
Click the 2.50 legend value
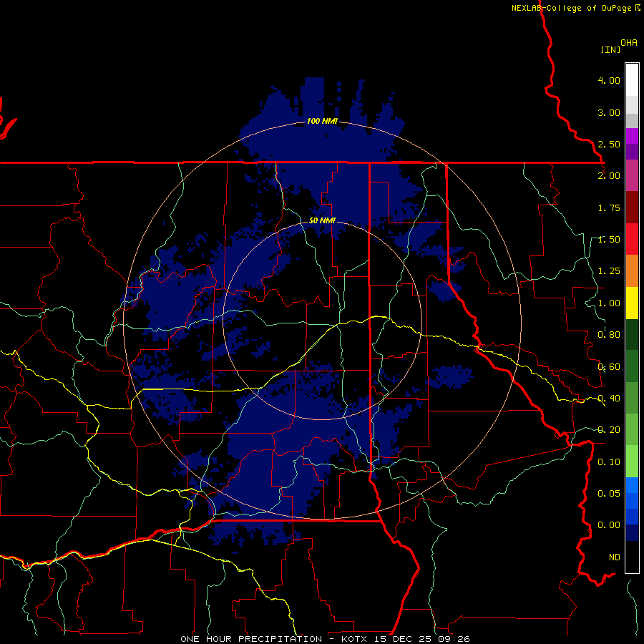609,144
